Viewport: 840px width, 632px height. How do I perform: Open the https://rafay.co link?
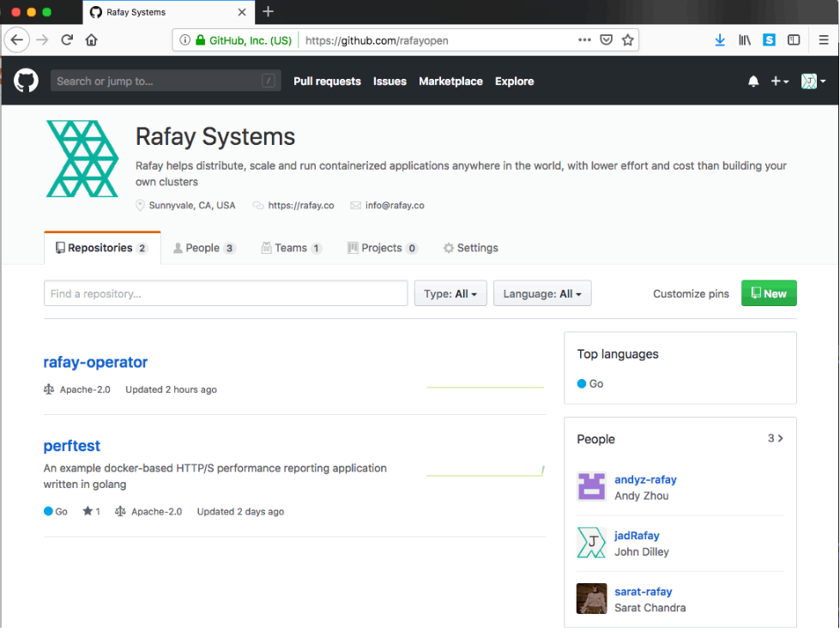300,205
